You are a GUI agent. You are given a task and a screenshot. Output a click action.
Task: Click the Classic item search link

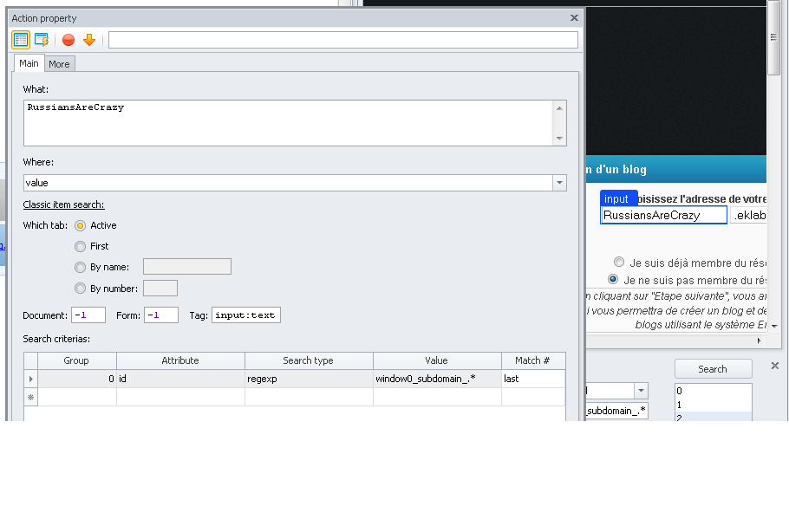(x=64, y=204)
